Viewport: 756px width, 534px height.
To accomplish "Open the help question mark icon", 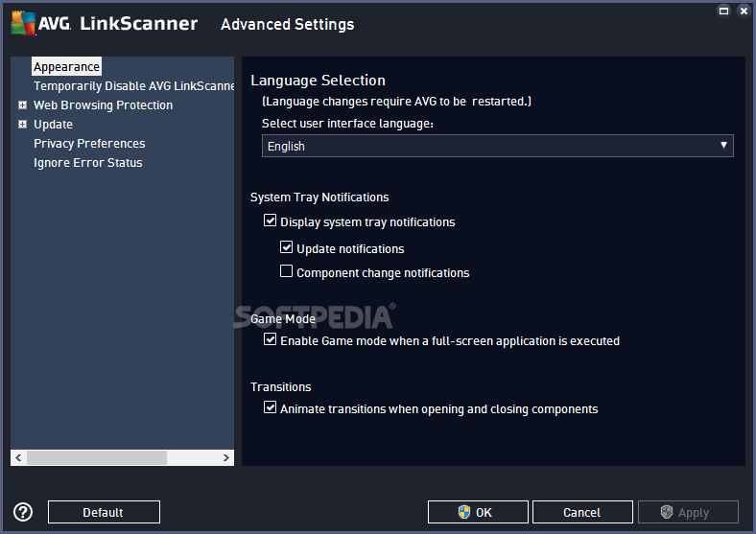I will [x=23, y=512].
